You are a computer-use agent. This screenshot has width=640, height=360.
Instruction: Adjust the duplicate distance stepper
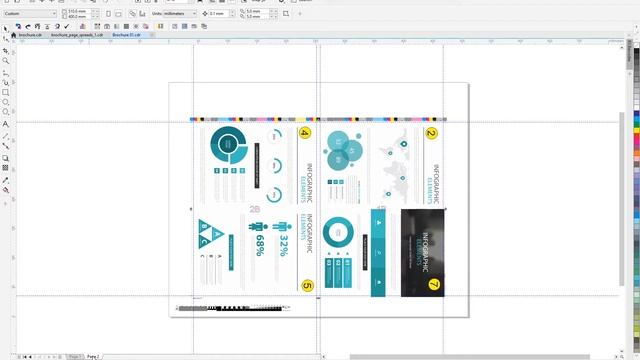pyautogui.click(x=274, y=14)
